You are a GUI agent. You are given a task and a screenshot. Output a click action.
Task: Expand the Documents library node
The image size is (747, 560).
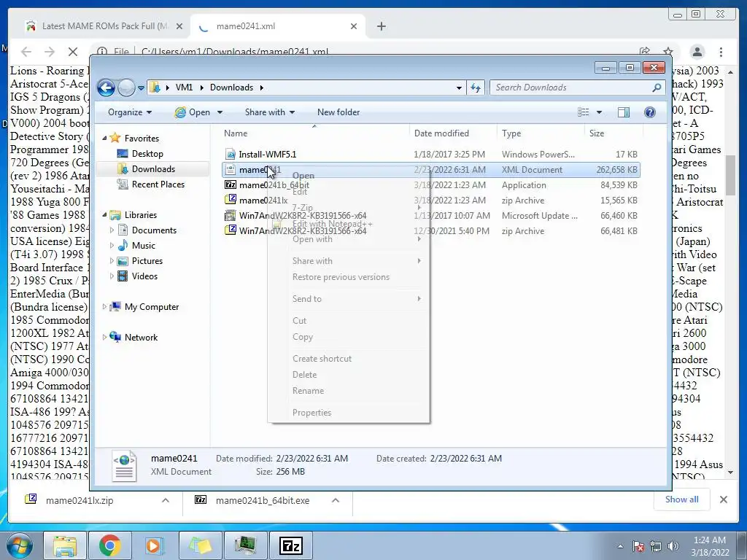click(112, 230)
